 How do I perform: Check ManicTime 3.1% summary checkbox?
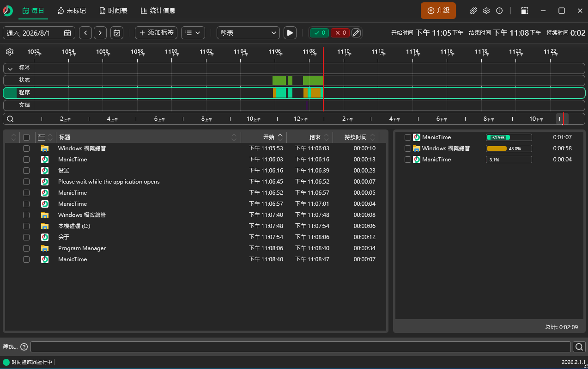[x=408, y=160]
